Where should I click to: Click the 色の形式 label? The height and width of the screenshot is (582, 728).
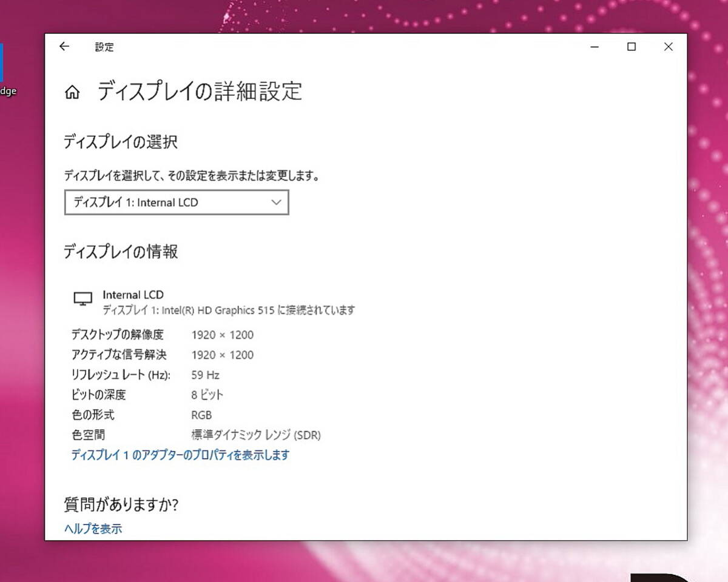tap(93, 415)
